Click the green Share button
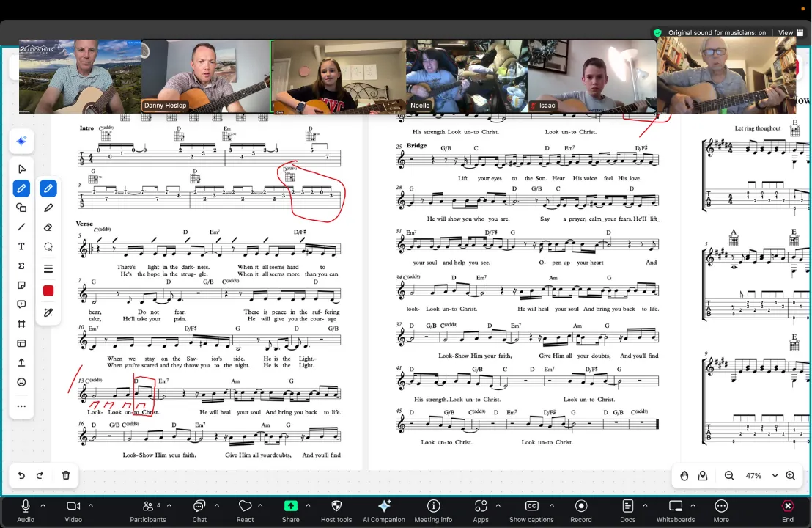Image resolution: width=812 pixels, height=528 pixels. (x=290, y=511)
